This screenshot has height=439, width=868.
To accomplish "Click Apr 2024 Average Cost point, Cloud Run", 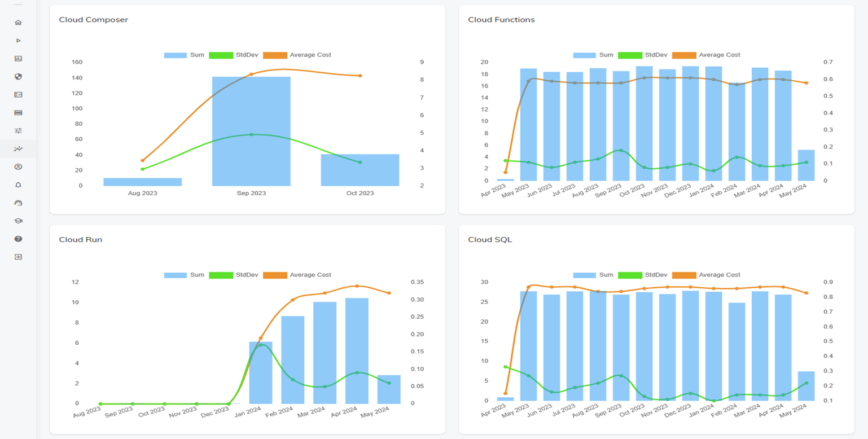I will tap(357, 286).
